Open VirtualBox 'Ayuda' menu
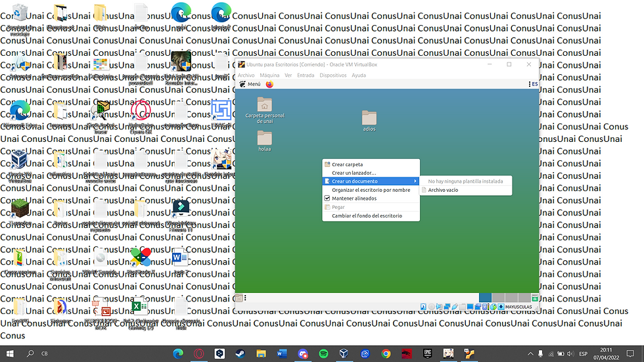 (x=359, y=75)
